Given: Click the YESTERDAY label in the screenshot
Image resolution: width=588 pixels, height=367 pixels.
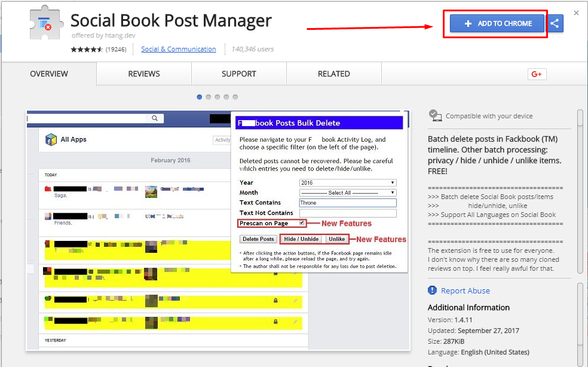Looking at the screenshot, I should tap(56, 340).
